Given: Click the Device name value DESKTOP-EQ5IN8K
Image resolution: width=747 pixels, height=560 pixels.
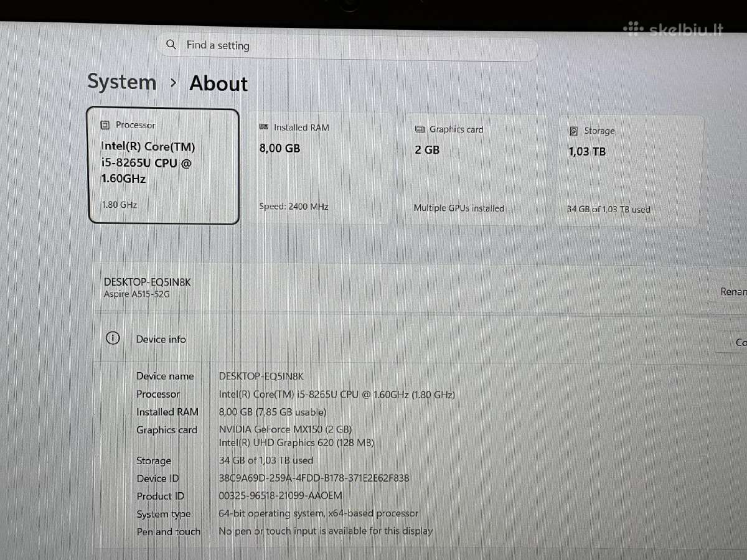Looking at the screenshot, I should pos(261,376).
